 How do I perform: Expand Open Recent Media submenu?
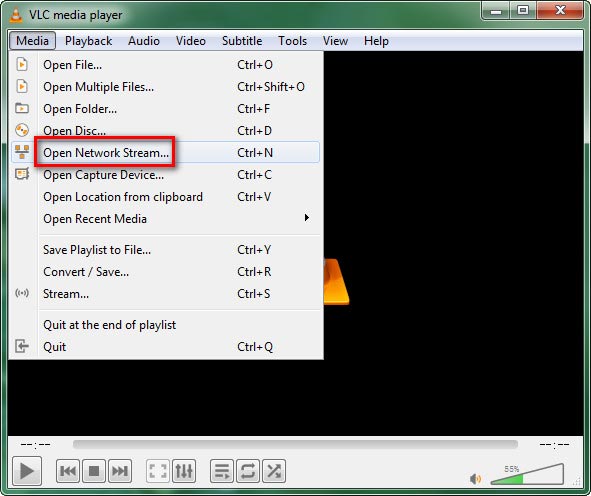[x=166, y=219]
